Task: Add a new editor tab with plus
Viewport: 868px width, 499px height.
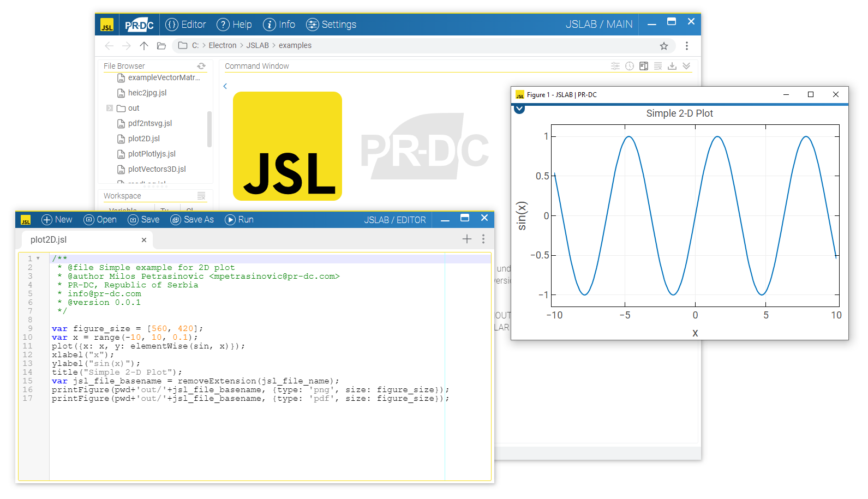Action: click(467, 239)
